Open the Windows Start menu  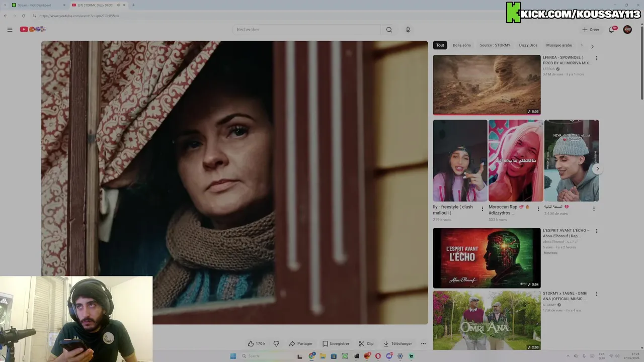[x=233, y=356]
